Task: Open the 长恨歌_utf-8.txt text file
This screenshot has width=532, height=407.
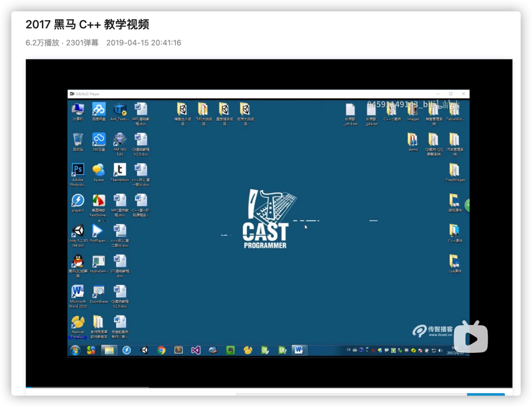Action: pos(351,109)
